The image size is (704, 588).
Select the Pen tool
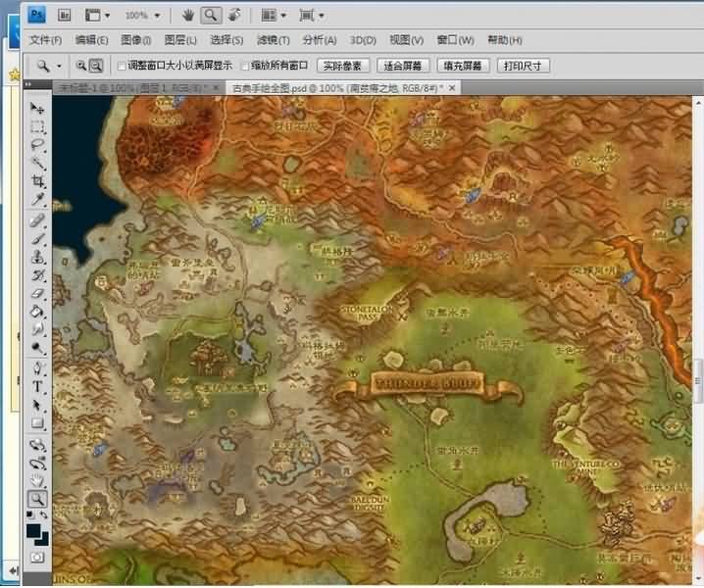37,368
